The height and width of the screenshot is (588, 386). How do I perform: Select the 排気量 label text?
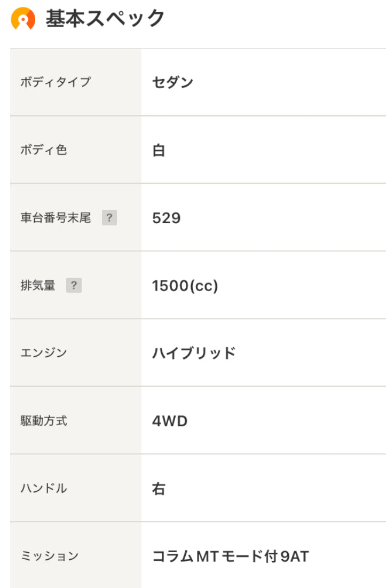(x=38, y=285)
